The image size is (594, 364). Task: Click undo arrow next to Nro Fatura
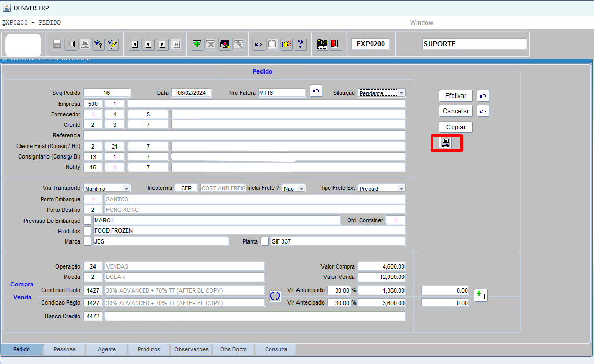316,91
